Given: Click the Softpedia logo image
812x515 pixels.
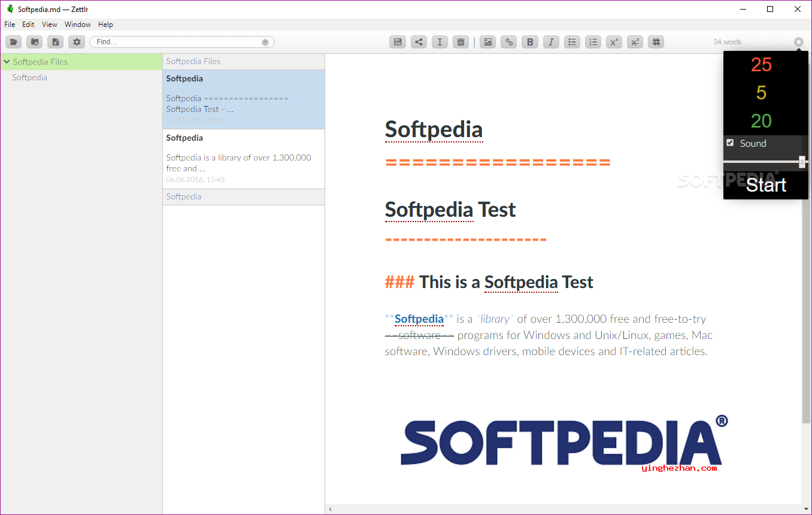Looking at the screenshot, I should (x=565, y=441).
